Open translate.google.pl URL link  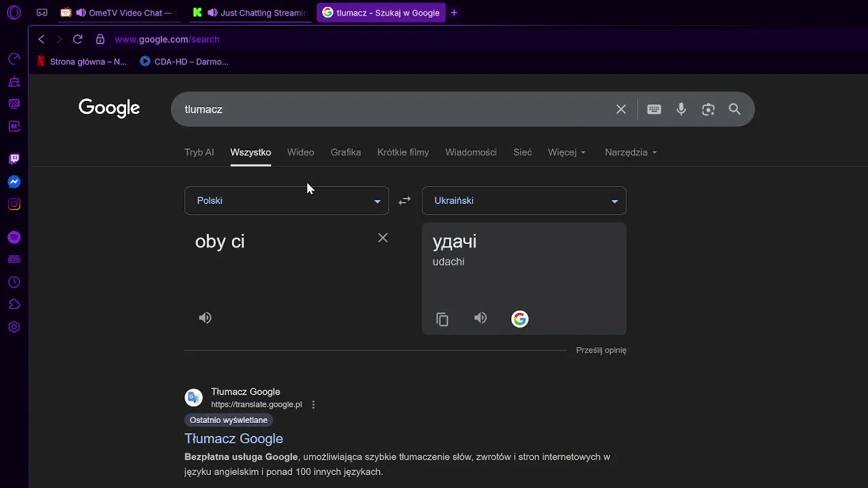click(x=256, y=405)
